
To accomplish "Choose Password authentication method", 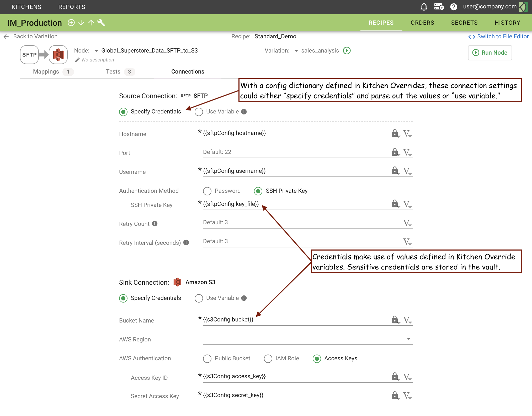I will click(207, 191).
